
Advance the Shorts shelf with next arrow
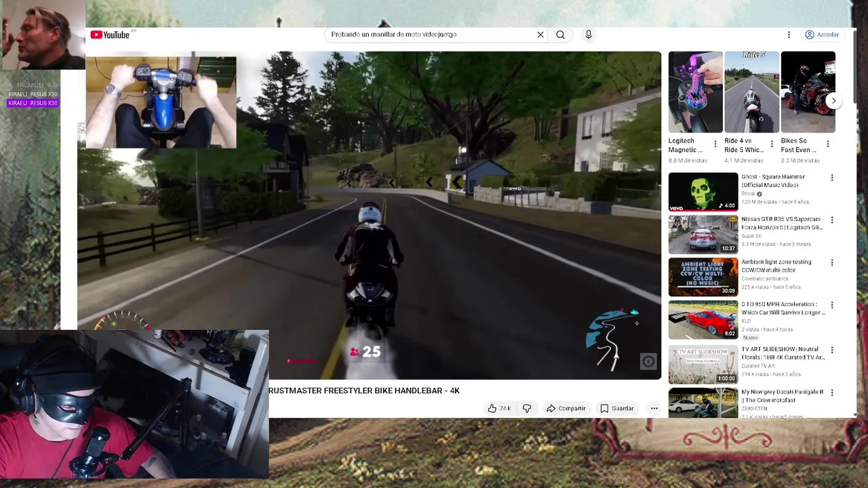point(833,100)
